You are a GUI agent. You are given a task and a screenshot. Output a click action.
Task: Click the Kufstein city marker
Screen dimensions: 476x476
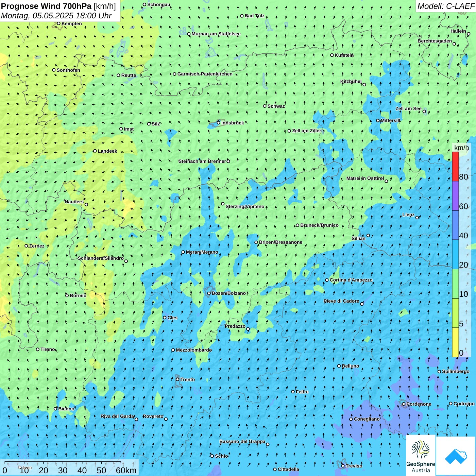coord(332,55)
